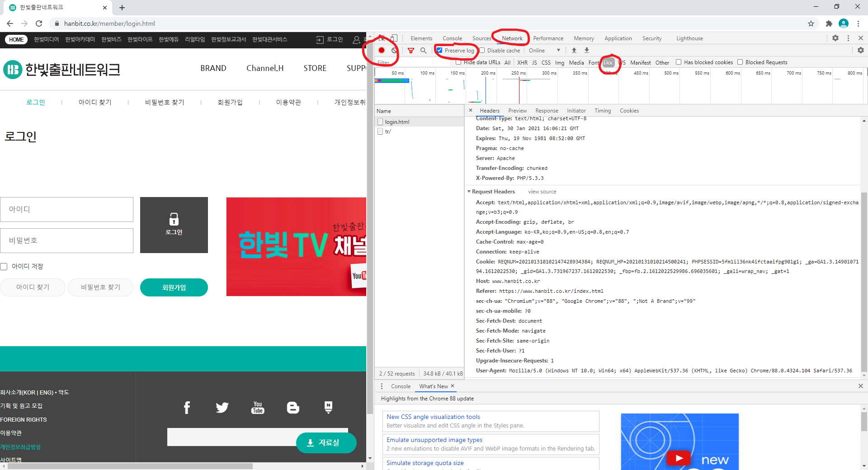Click the export HAR download arrow
Image resolution: width=868 pixels, height=470 pixels.
point(587,50)
